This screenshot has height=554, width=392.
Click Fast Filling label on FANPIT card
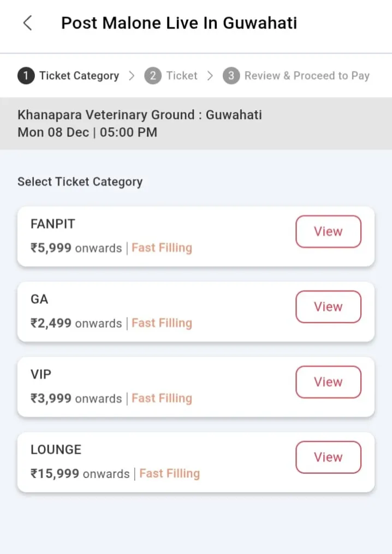coord(162,248)
